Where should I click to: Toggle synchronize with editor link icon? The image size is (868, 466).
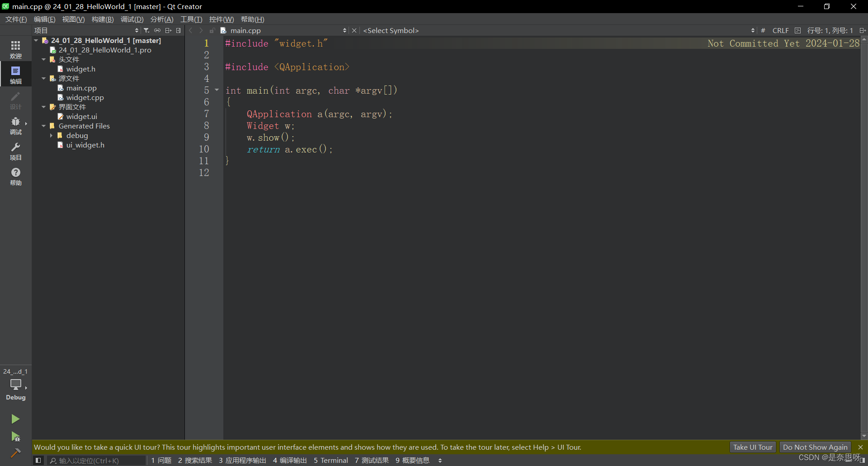(157, 30)
